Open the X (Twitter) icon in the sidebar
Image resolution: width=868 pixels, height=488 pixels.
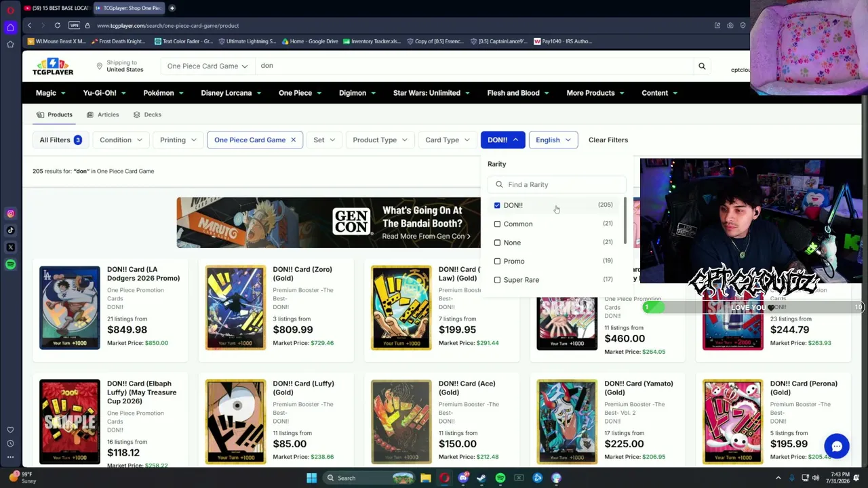10,247
